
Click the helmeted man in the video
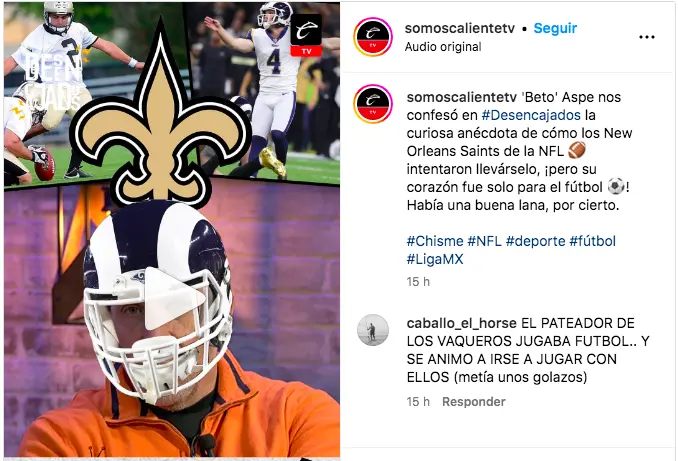click(158, 303)
